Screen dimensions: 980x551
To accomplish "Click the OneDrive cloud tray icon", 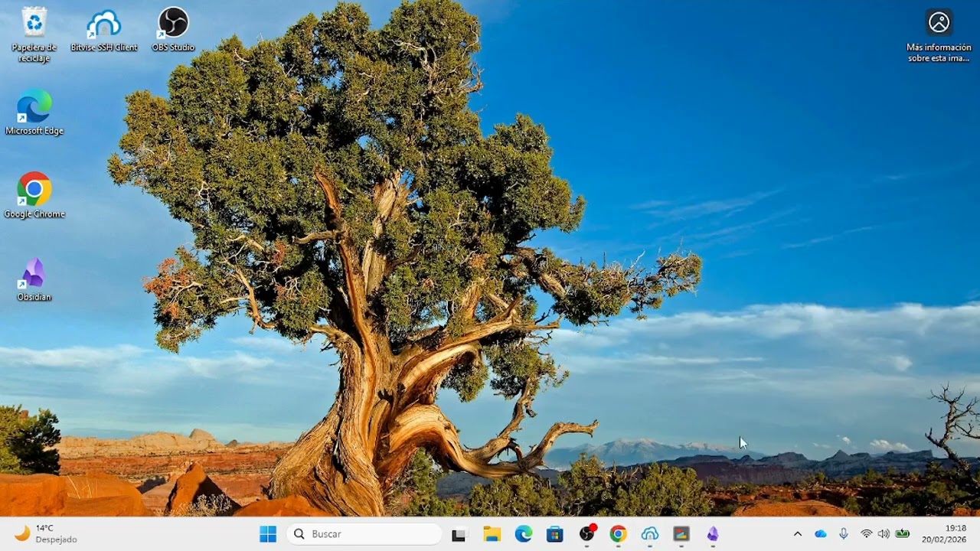I will click(x=821, y=534).
